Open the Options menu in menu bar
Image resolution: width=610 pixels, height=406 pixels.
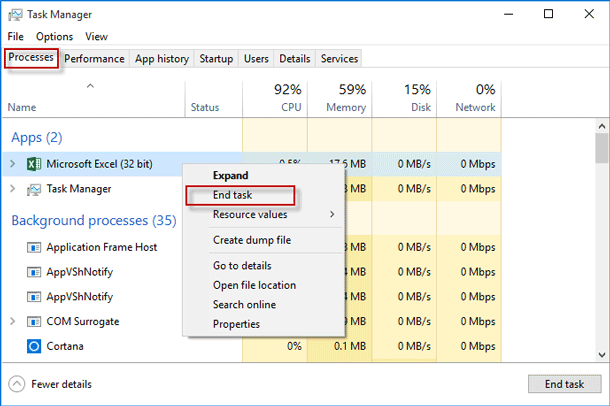(54, 37)
